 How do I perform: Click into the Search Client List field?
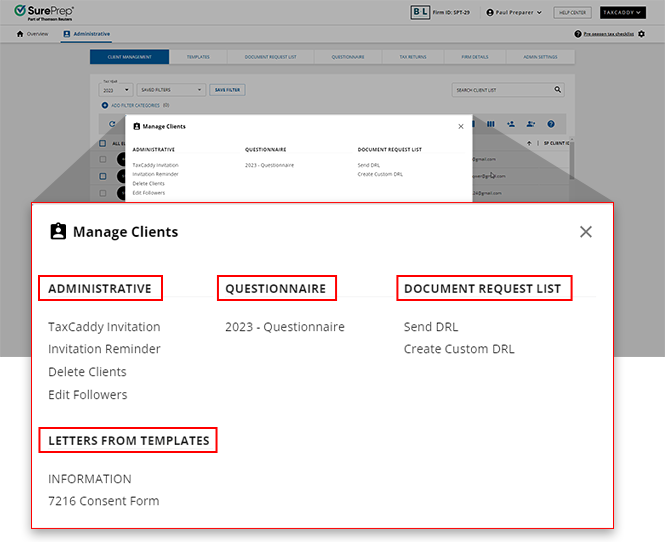click(500, 90)
